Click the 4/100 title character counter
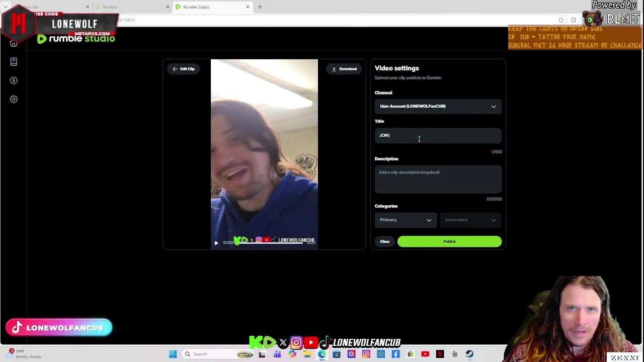This screenshot has width=644, height=362. [496, 152]
